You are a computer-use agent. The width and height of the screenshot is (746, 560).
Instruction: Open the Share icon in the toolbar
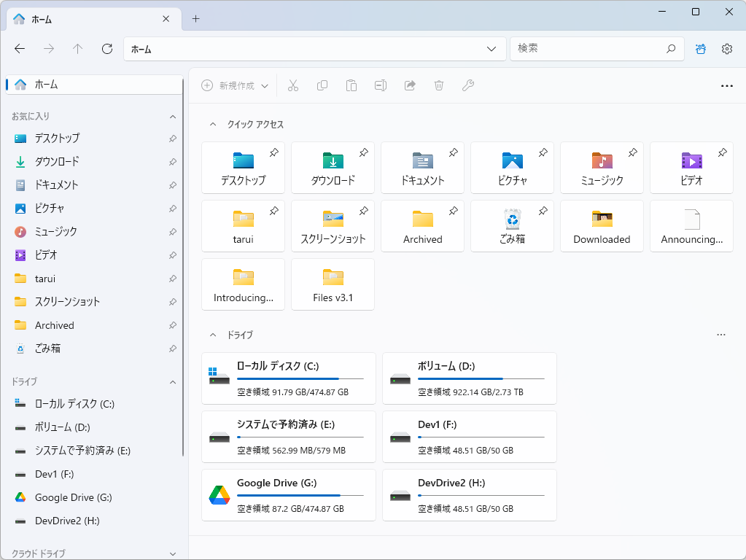409,85
